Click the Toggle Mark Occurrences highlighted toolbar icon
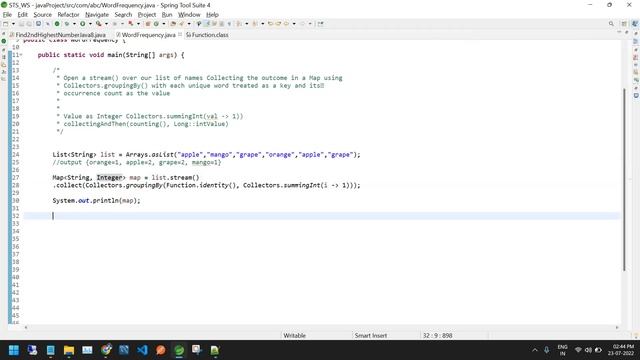Viewport: 640px width, 360px height. pos(206,24)
